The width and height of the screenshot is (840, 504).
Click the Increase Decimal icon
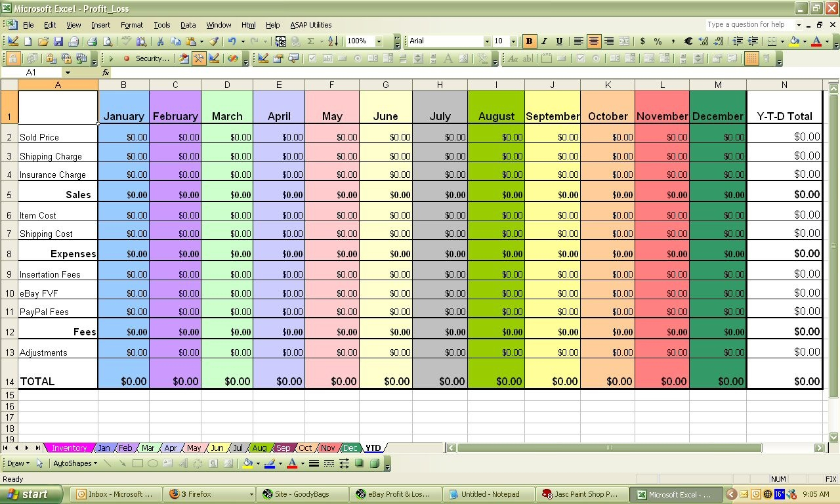click(x=703, y=41)
